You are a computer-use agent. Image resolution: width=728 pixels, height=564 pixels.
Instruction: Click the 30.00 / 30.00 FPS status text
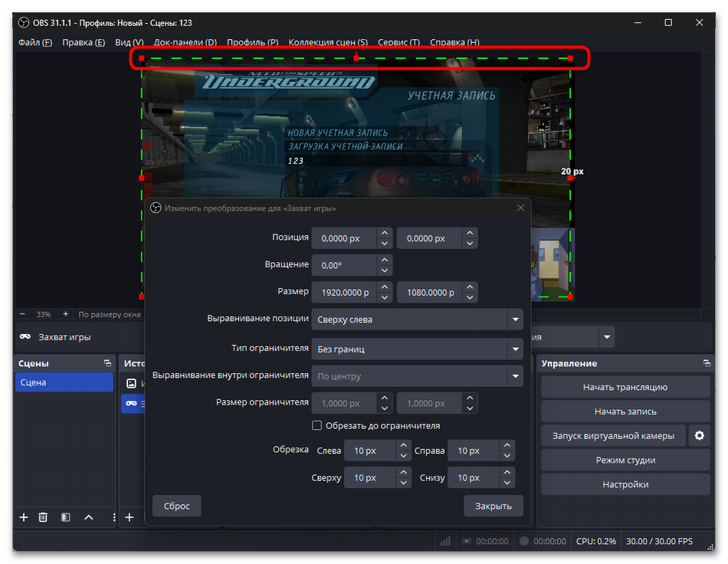click(659, 541)
